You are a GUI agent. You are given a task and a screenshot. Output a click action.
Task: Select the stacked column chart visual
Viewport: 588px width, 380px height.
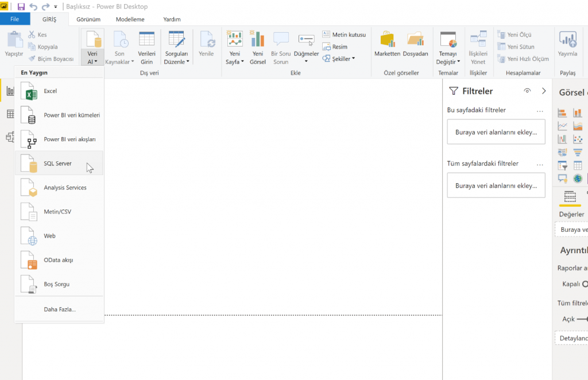(x=578, y=113)
